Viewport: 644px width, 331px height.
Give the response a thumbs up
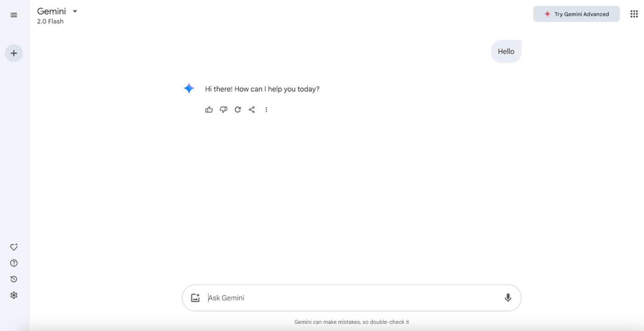point(209,110)
